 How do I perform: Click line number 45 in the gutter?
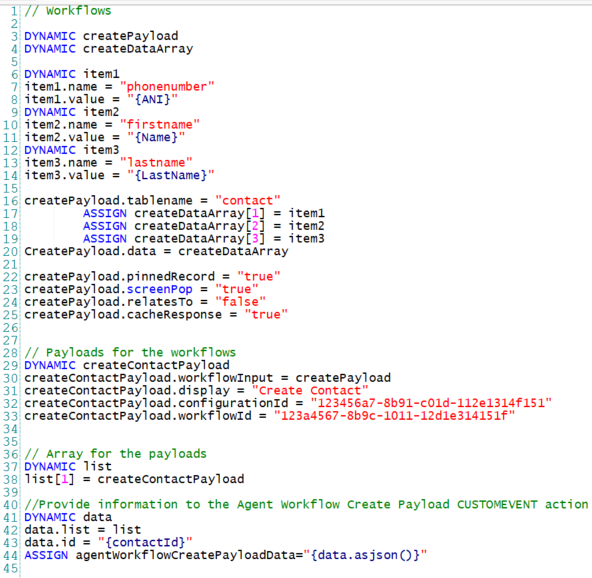[11, 568]
